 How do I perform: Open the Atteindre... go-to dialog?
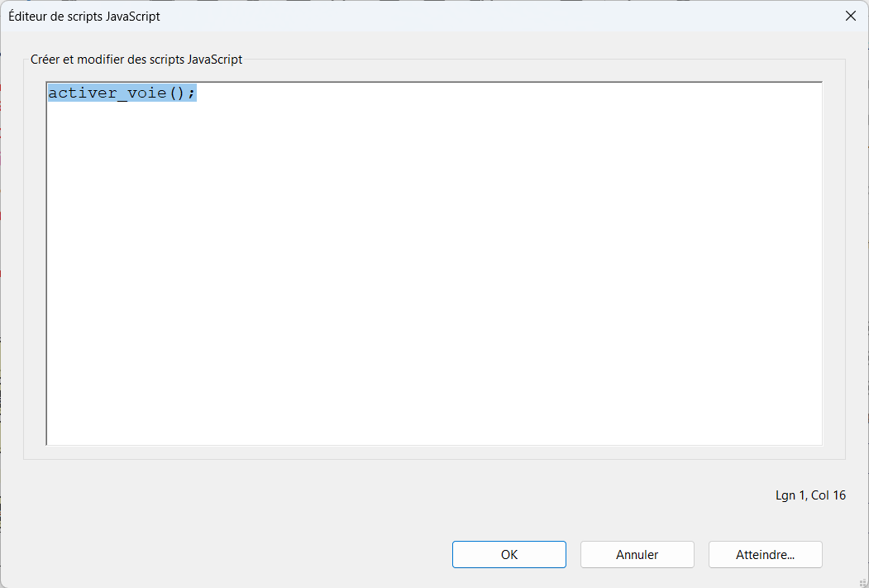(x=765, y=554)
